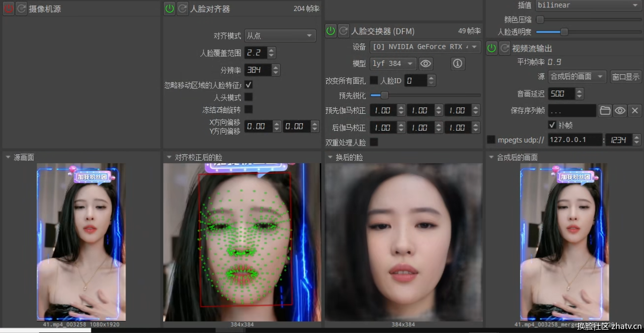Open the interpolation dropdown set to bilinear
The height and width of the screenshot is (333, 644).
pos(588,5)
